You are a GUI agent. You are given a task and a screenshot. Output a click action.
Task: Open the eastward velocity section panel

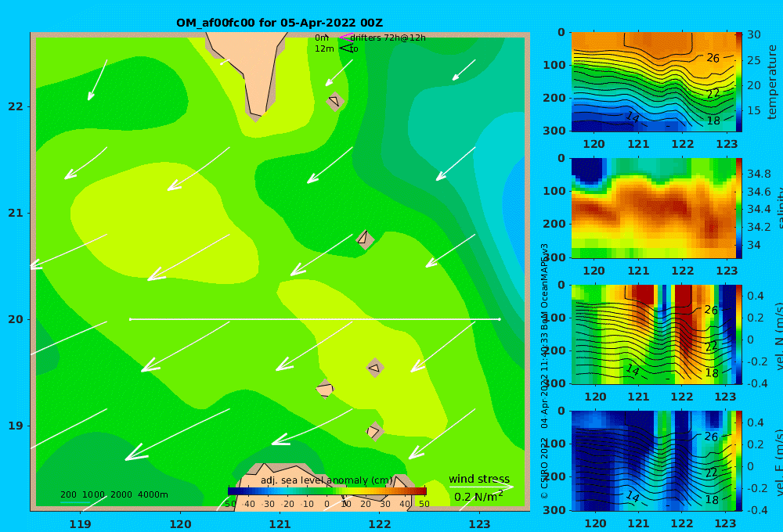653,461
